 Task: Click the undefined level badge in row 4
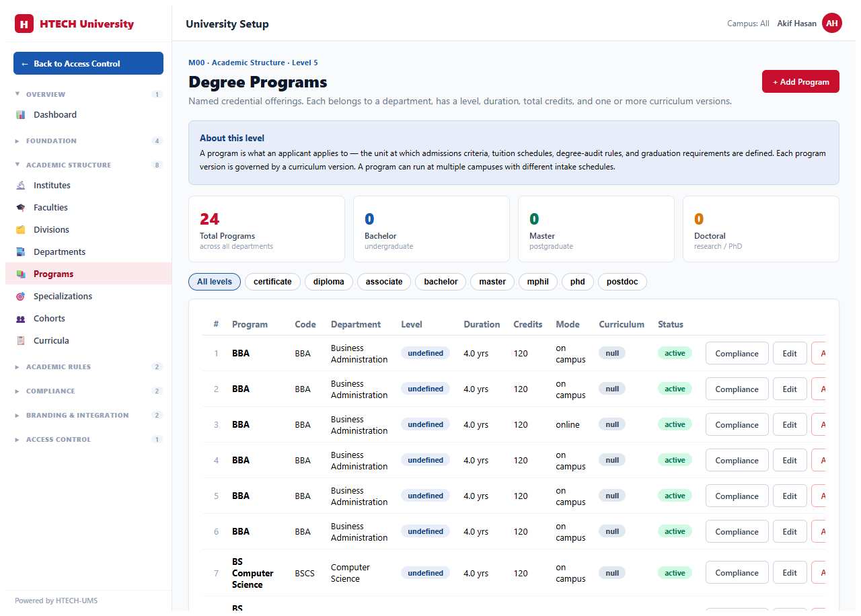[x=425, y=460]
